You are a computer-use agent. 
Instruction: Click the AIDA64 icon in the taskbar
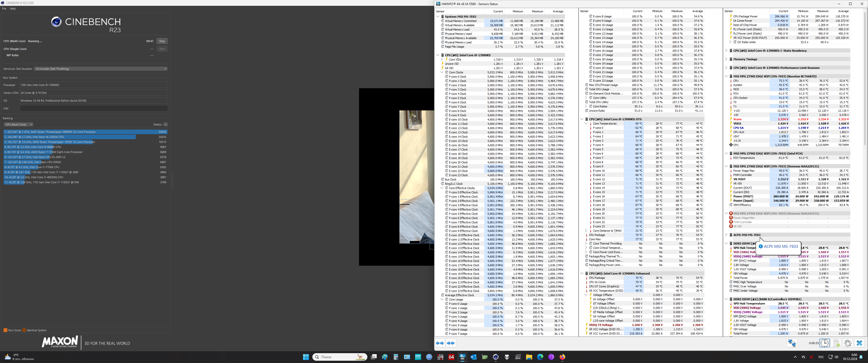451,357
